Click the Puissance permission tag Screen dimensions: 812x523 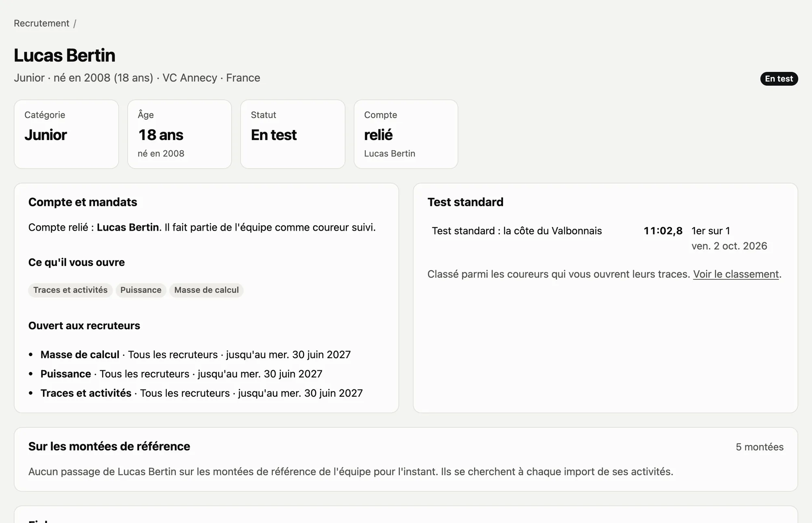pyautogui.click(x=141, y=290)
